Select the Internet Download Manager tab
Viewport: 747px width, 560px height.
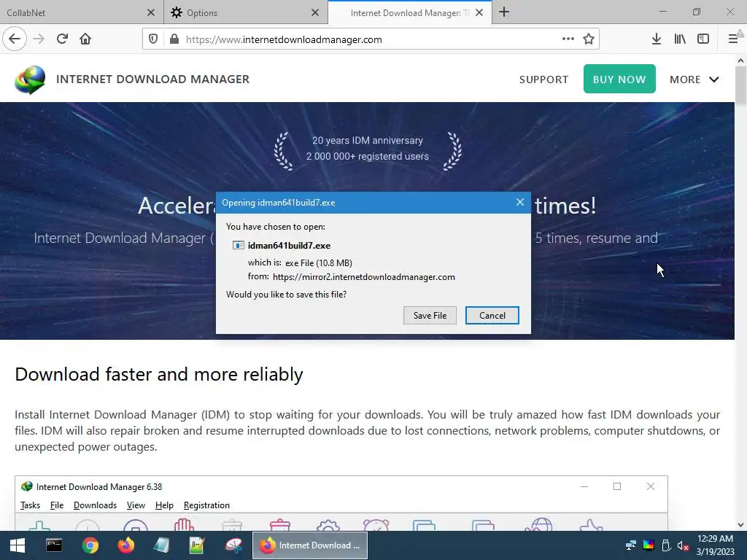coord(410,12)
